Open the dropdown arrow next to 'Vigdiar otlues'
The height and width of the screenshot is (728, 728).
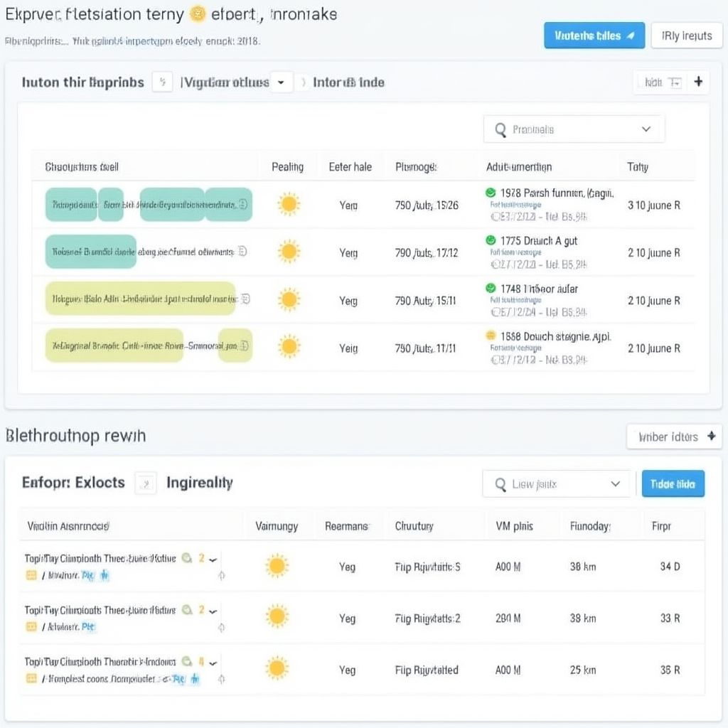[x=282, y=82]
